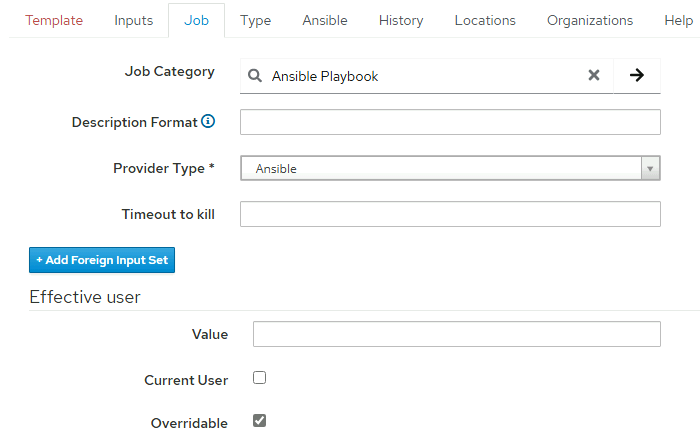Click the Description Format label text

click(134, 122)
